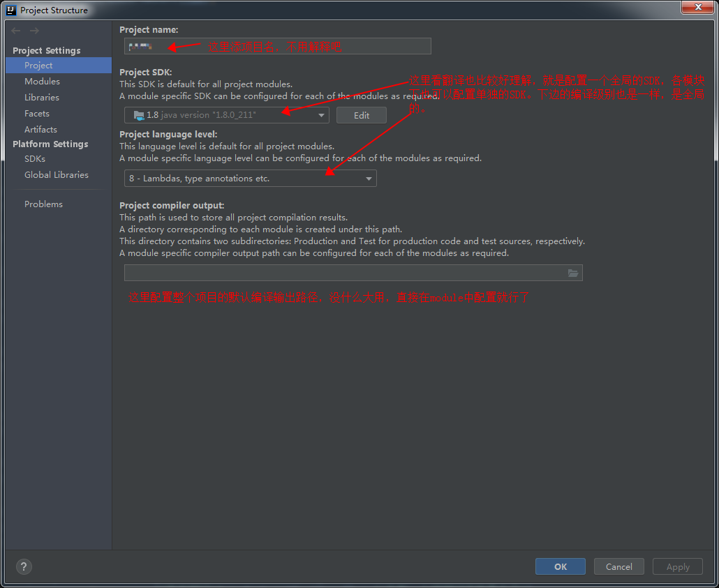
Task: Open the Project SDK dropdown
Action: (227, 114)
